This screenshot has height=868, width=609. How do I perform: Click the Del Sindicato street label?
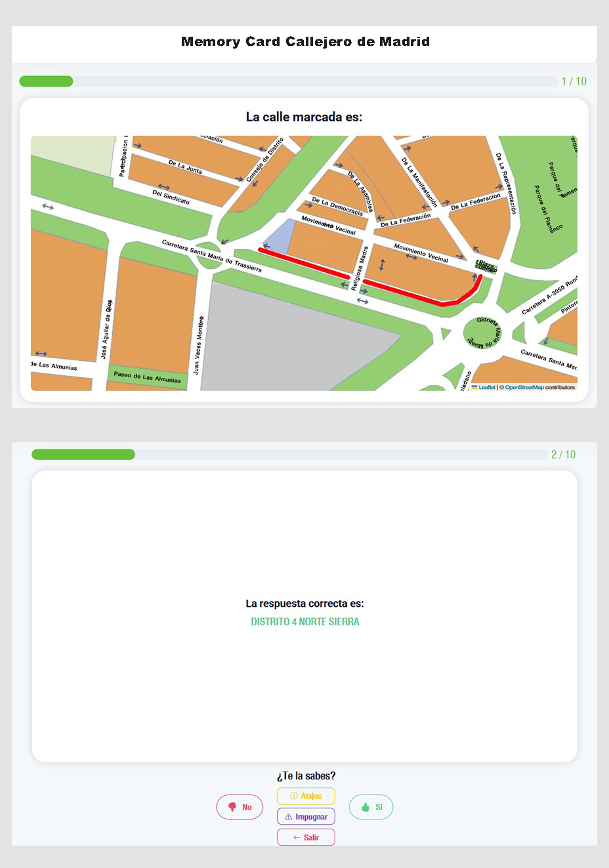[x=171, y=197]
